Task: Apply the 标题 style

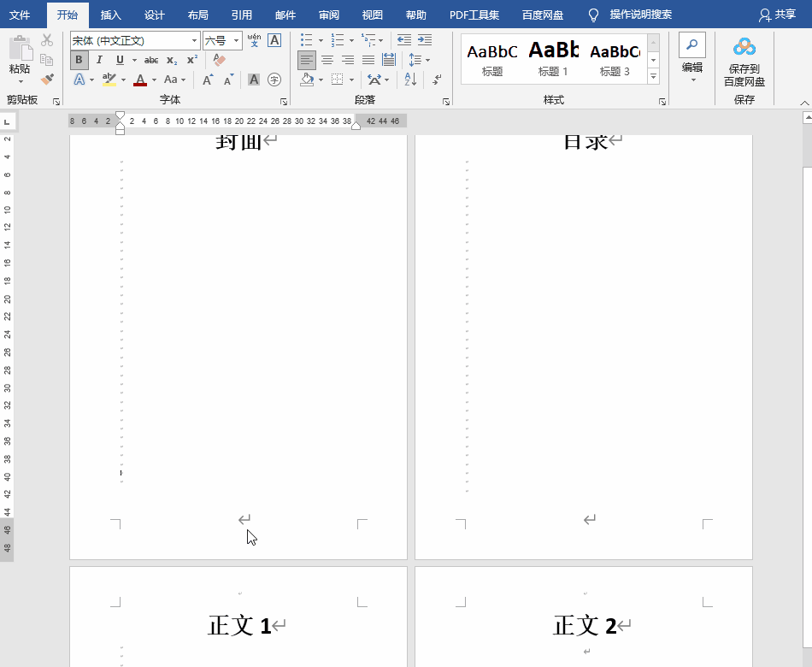Action: pyautogui.click(x=492, y=60)
